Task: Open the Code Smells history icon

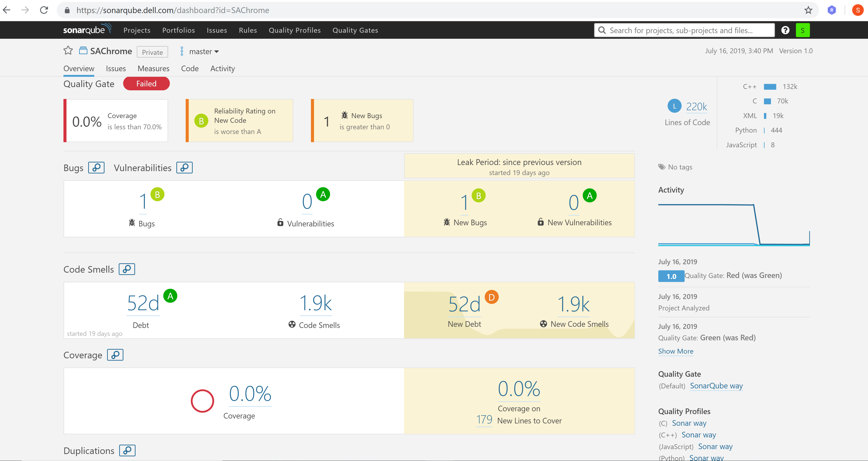Action: coord(127,269)
